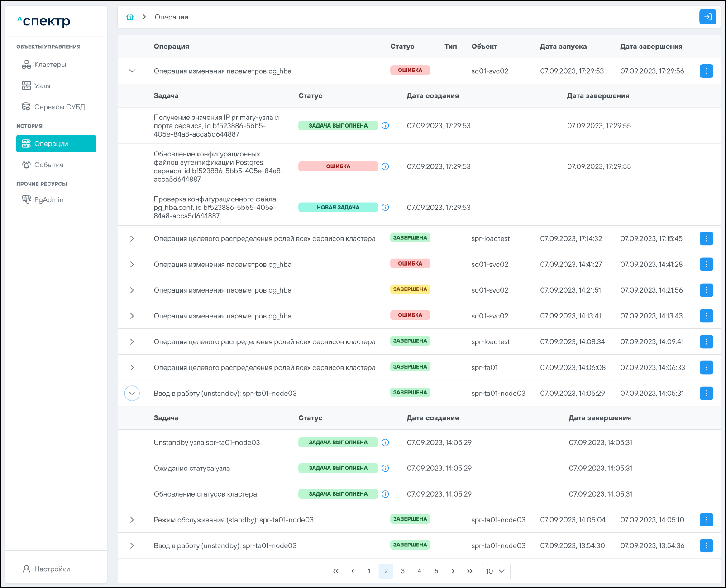Open actions menu for spr-ta01 operation row

706,368
